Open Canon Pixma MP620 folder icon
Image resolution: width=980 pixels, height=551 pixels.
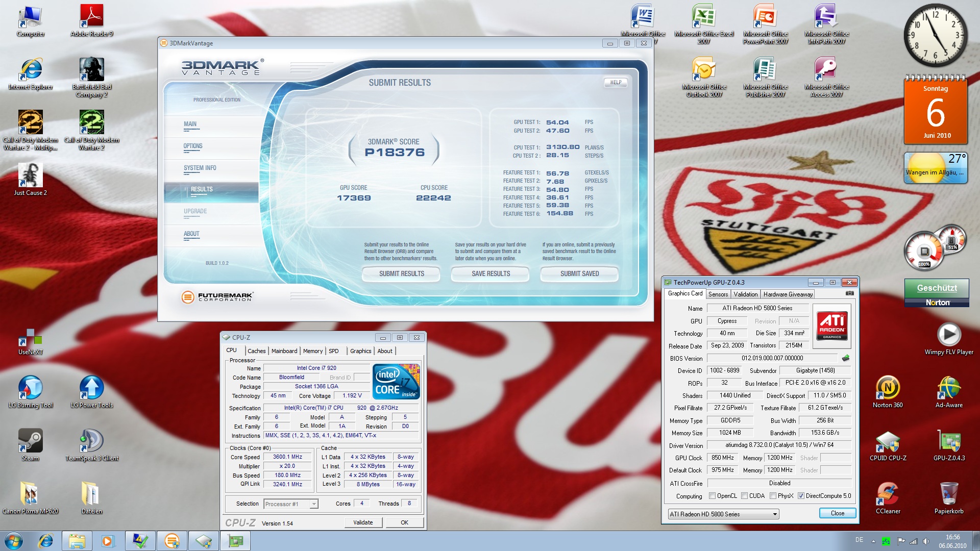point(31,498)
